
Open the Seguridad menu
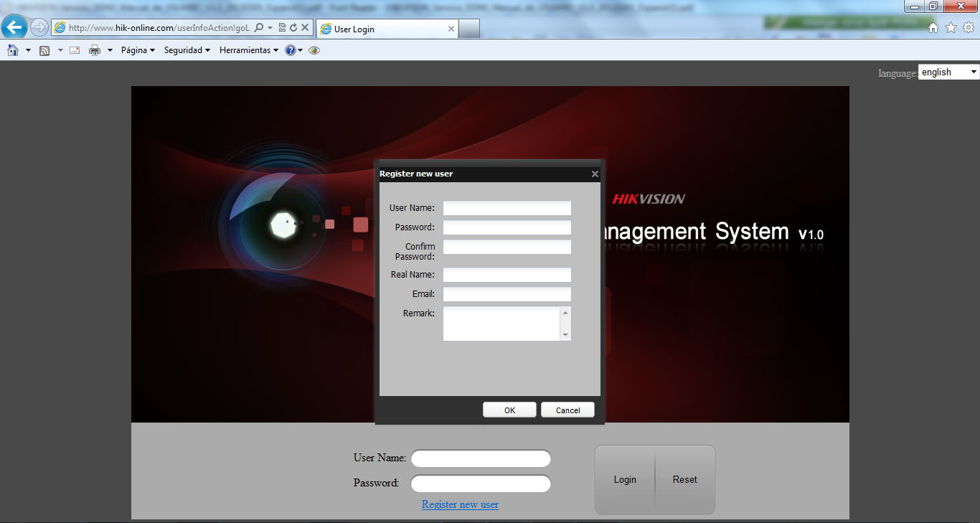tap(187, 50)
